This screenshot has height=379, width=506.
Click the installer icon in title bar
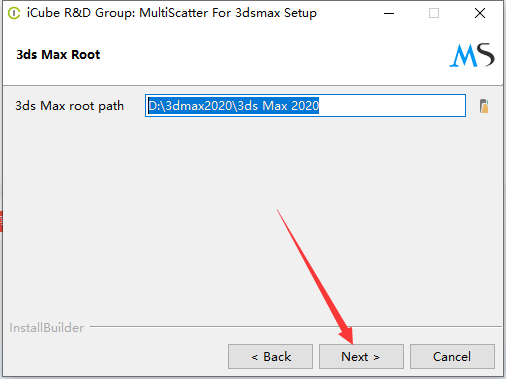(x=14, y=13)
